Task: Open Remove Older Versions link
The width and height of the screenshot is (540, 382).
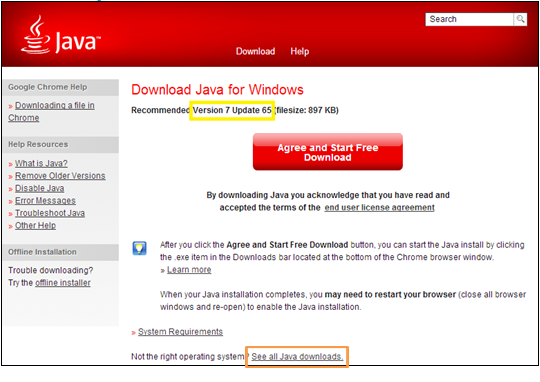Action: click(60, 176)
